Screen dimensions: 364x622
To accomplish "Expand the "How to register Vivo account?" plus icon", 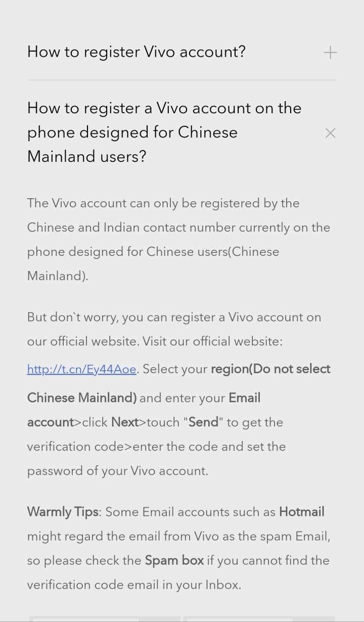I will click(330, 52).
